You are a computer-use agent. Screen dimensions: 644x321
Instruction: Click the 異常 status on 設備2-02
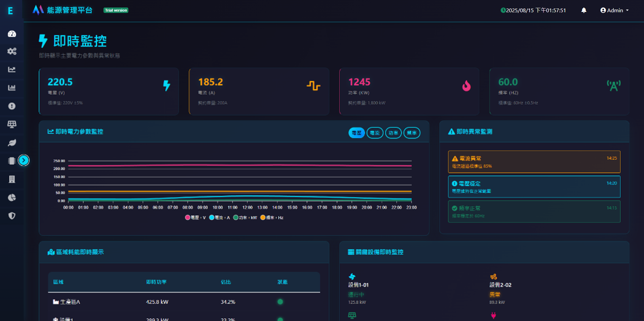click(x=495, y=294)
